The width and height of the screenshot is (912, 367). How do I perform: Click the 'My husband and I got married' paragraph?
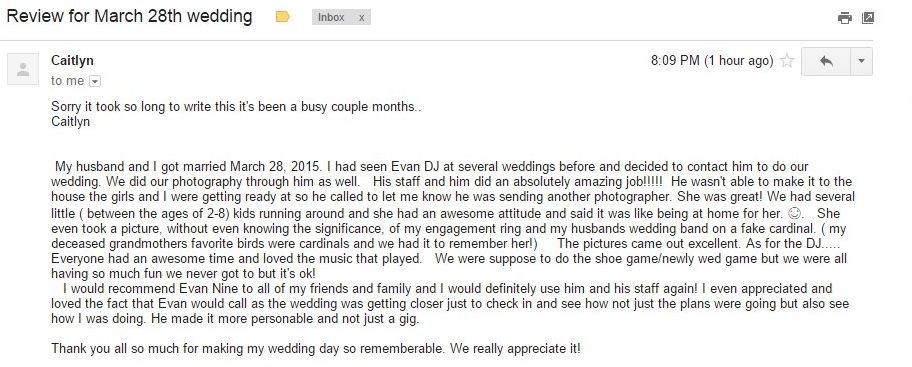[x=453, y=220]
